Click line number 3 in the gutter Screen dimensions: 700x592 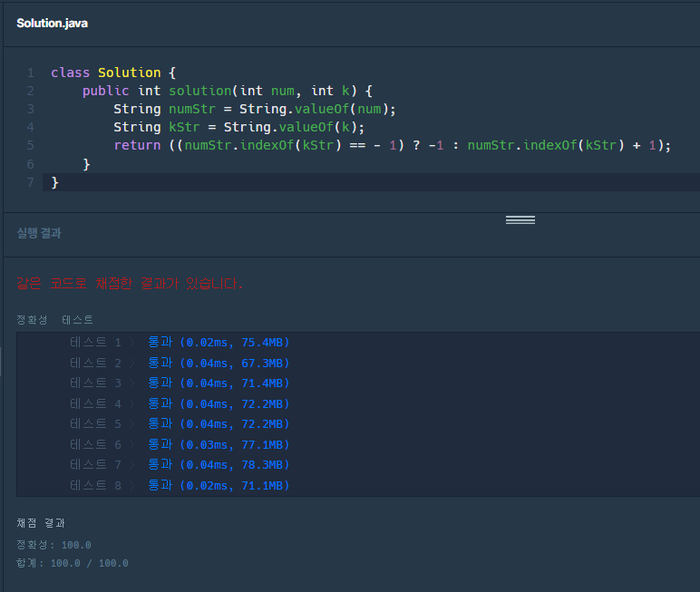[x=30, y=109]
